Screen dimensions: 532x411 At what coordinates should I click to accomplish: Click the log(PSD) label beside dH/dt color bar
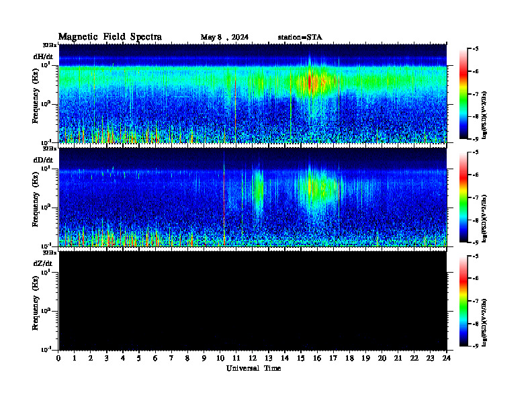coord(484,115)
